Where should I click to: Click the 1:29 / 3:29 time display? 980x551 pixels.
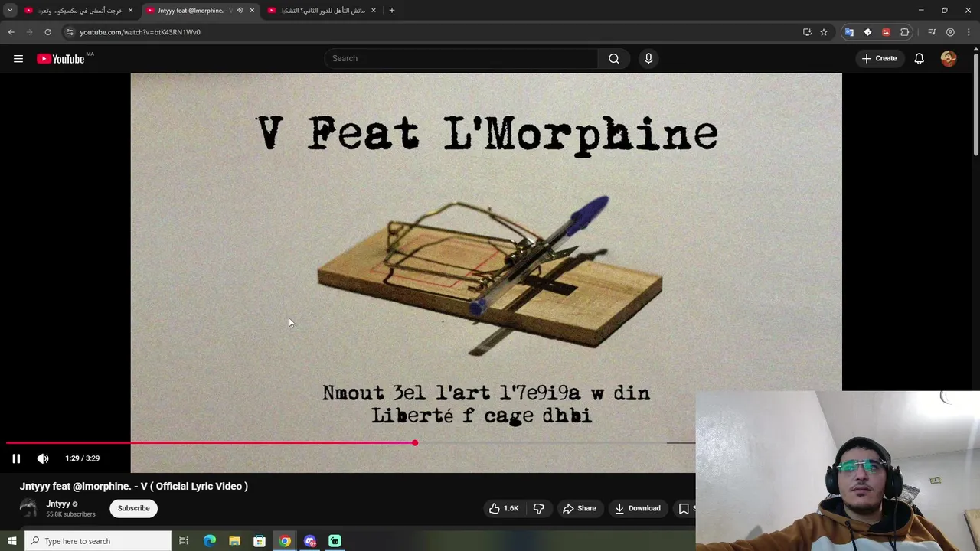click(82, 458)
